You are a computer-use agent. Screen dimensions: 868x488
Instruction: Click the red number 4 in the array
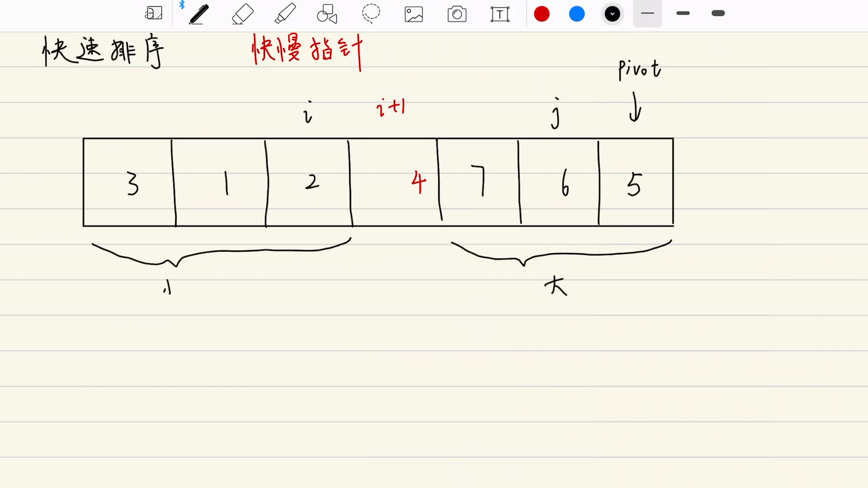click(x=418, y=181)
